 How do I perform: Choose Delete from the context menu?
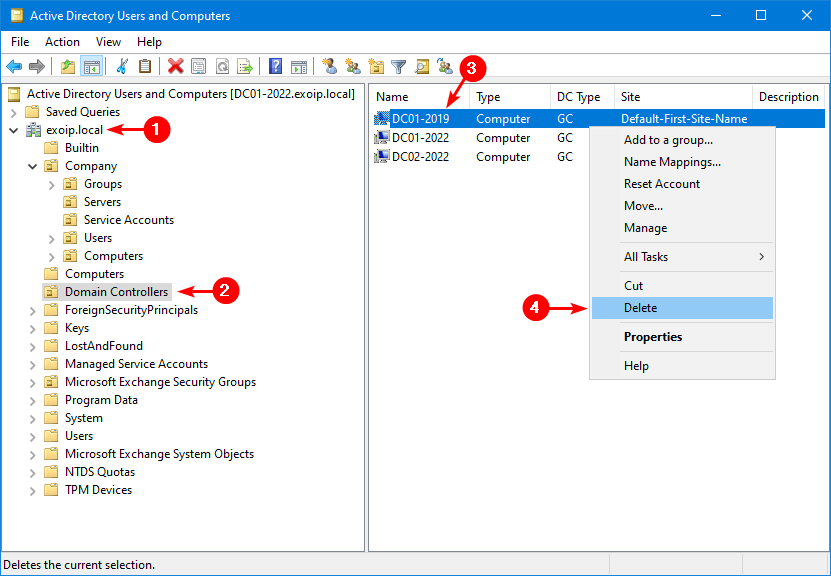pos(682,308)
